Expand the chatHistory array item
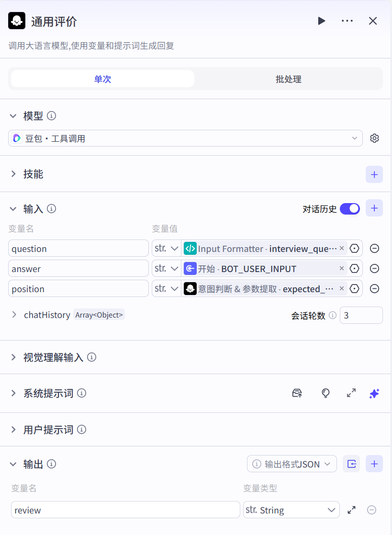 coord(14,315)
